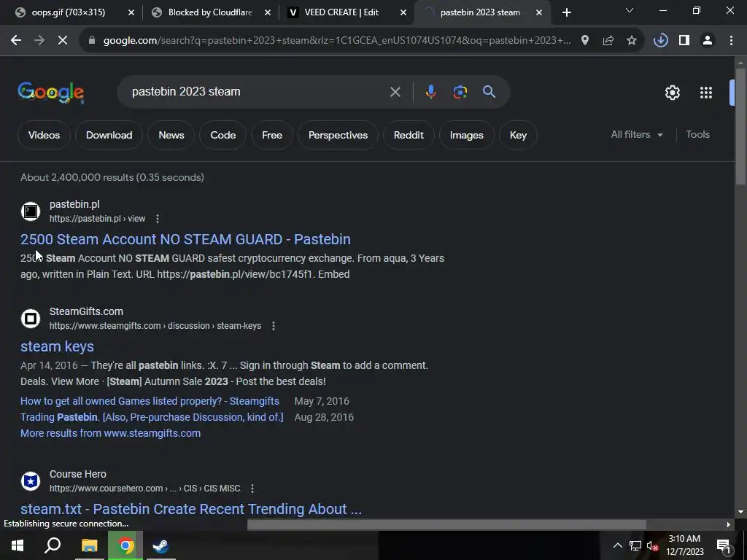The width and height of the screenshot is (747, 560).
Task: Click the network icon in system tray
Action: click(x=635, y=545)
